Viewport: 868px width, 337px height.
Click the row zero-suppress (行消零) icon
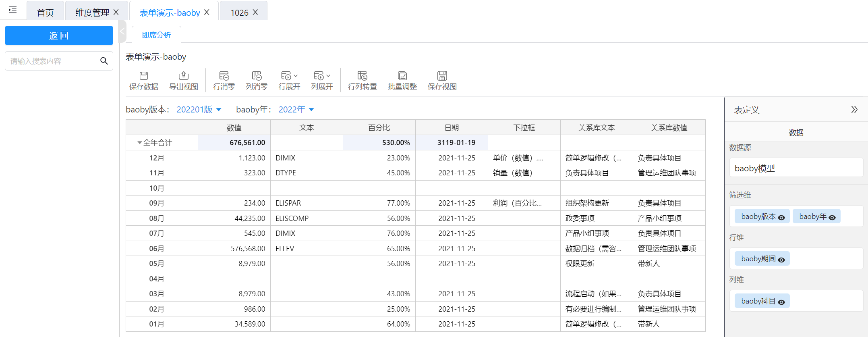(224, 76)
